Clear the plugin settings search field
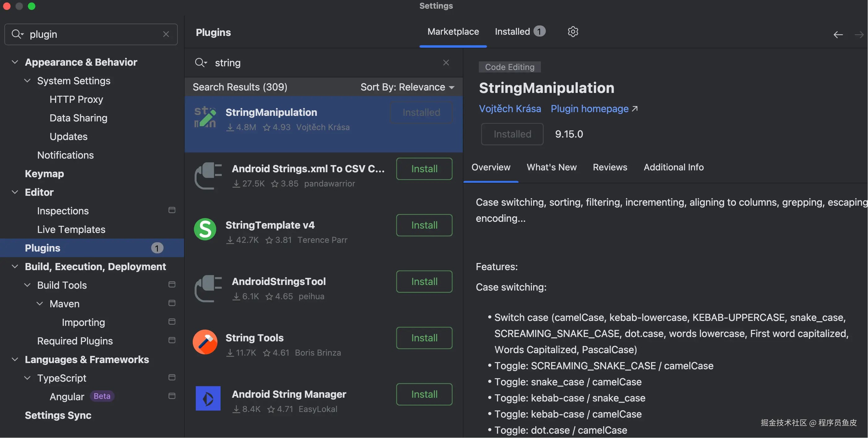Viewport: 868px width, 438px height. [x=166, y=34]
